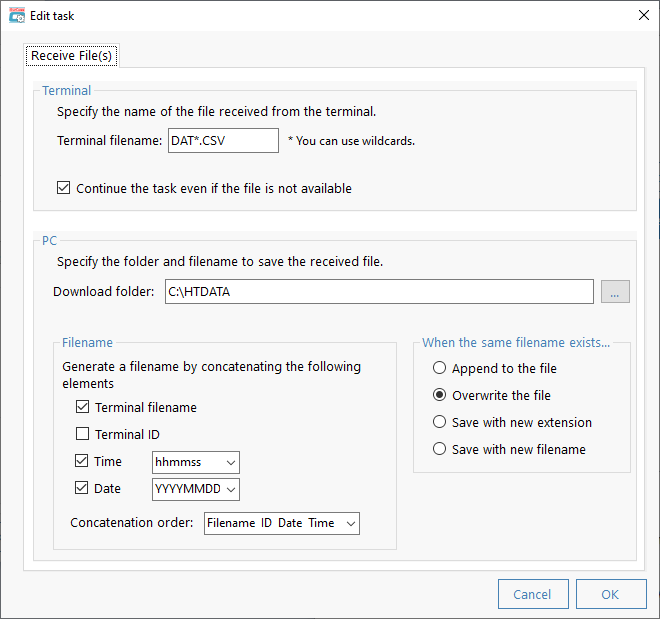Click the Cancel button
The width and height of the screenshot is (660, 619).
[533, 594]
